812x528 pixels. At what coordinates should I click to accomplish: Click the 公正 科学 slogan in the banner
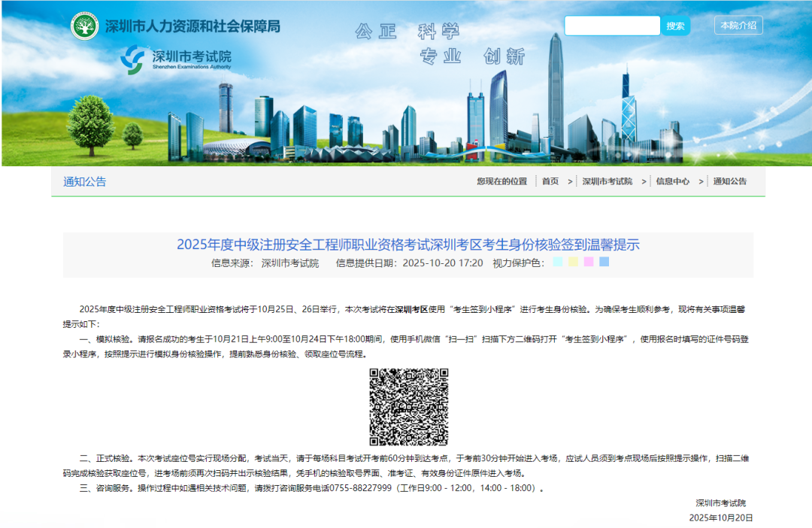coord(407,32)
